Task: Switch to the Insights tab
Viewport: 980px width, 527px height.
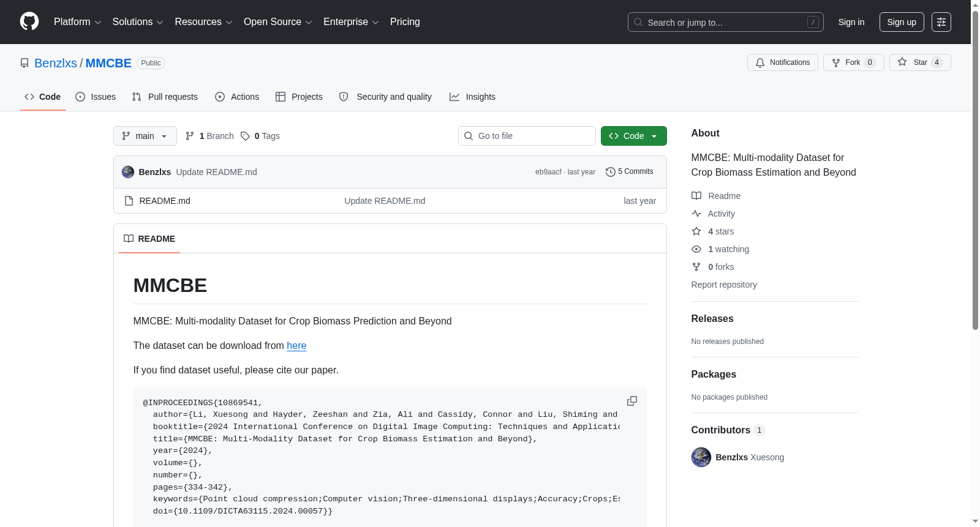Action: (472, 97)
